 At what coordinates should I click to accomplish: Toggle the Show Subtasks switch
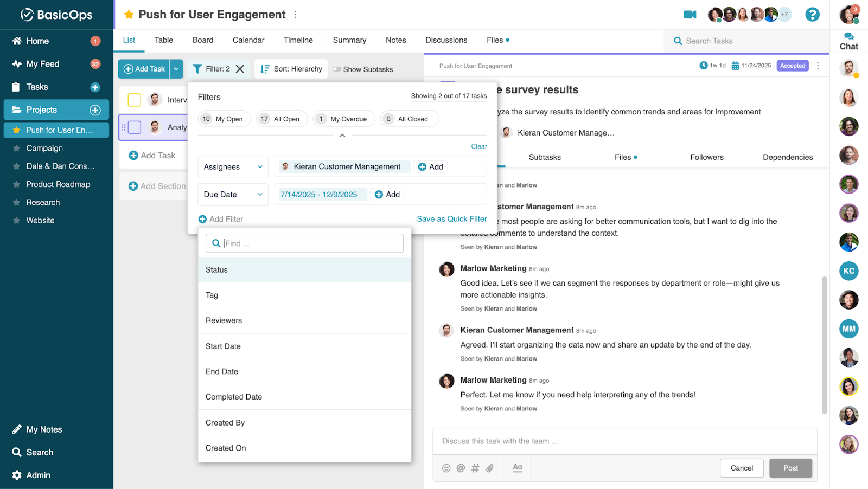tap(337, 69)
